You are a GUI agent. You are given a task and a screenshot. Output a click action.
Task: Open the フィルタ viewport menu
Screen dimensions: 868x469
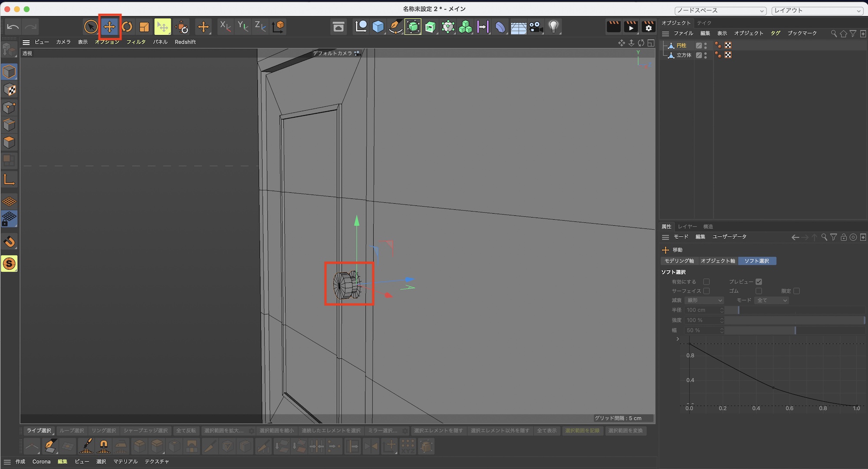click(136, 42)
